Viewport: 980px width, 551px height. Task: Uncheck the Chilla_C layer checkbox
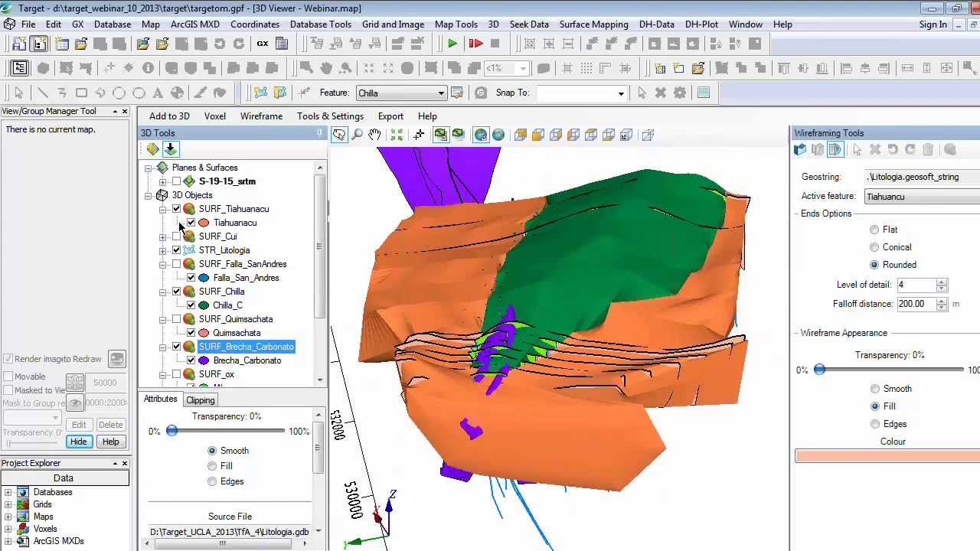[x=191, y=305]
